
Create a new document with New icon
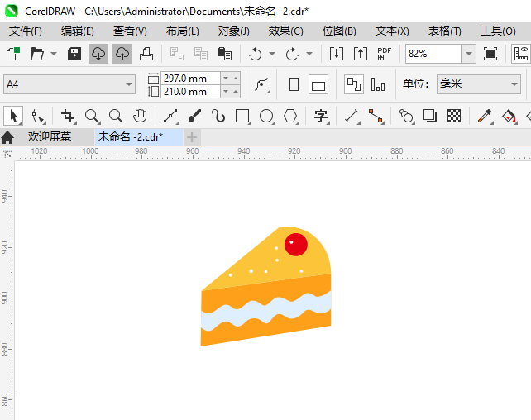pos(13,54)
